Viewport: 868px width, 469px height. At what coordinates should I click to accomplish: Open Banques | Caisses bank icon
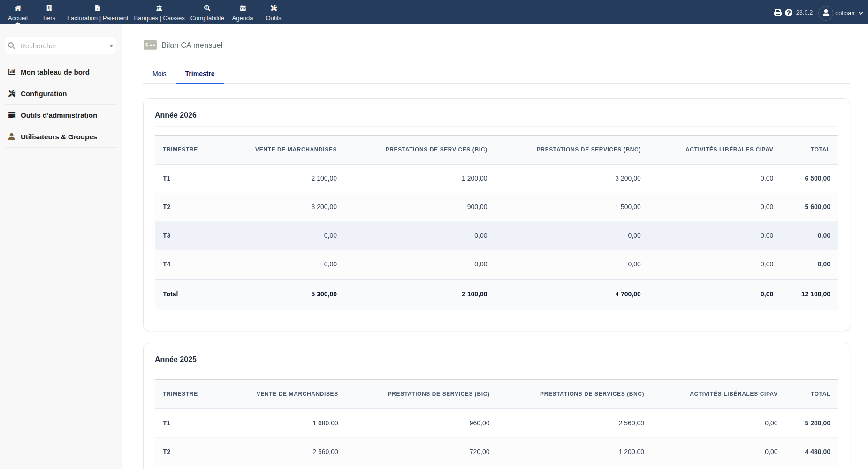pos(159,8)
